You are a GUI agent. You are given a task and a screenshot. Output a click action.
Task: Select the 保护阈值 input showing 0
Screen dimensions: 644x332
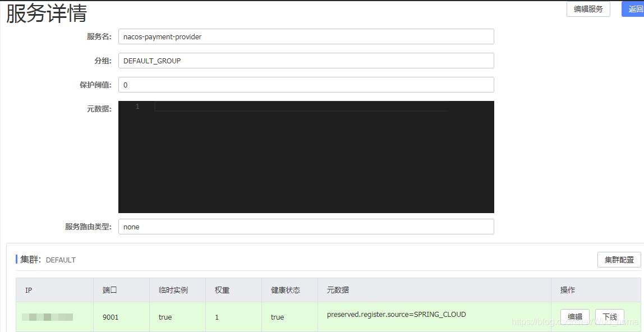[306, 85]
